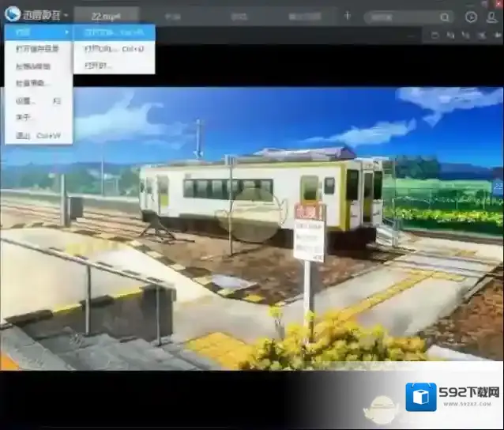
Task: Expand the highlighted 打开 submenu entry
Action: (x=39, y=32)
